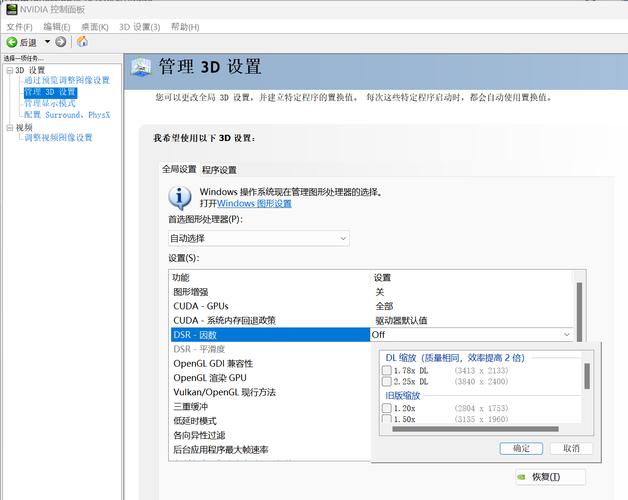Select the OpenGL GDI 兼容性 row
Image resolution: width=628 pixels, height=500 pixels.
coord(270,363)
